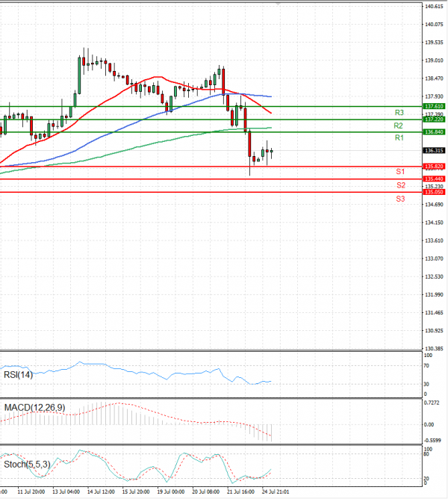The height and width of the screenshot is (499, 448).
Task: Click the S3 support label
Action: point(400,199)
